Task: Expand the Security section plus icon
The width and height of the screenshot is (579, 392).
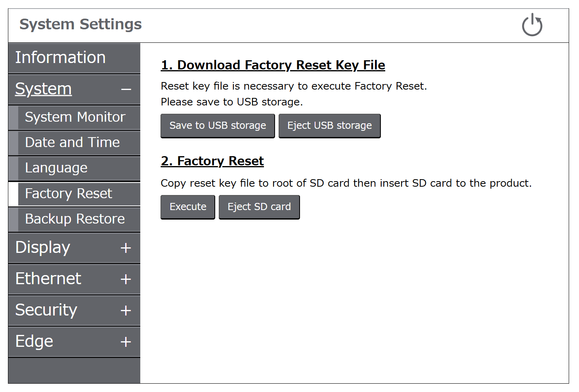Action: point(126,310)
